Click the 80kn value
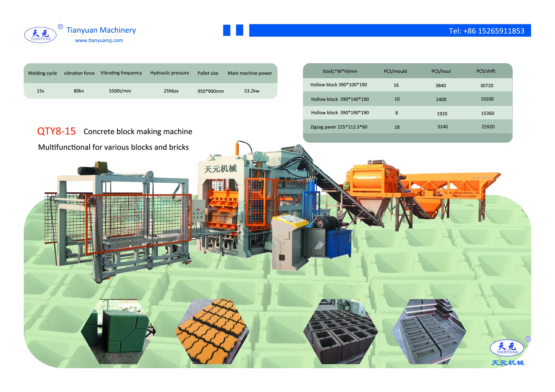The height and width of the screenshot is (392, 555). pyautogui.click(x=79, y=91)
